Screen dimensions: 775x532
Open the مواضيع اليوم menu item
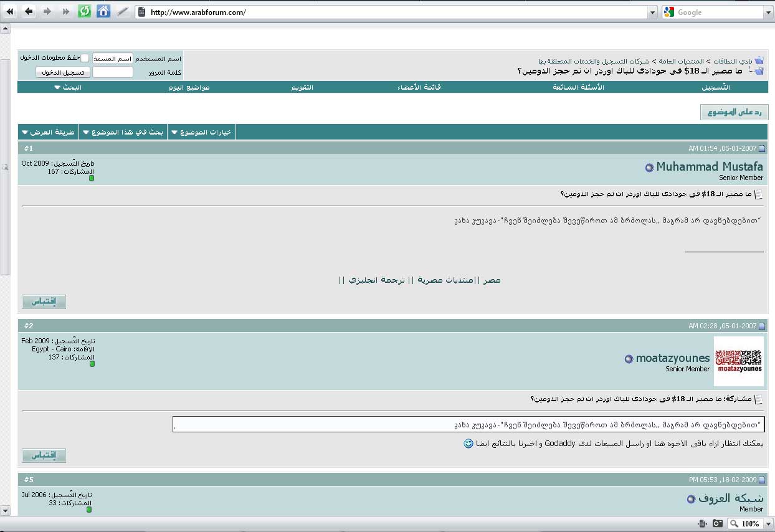(x=189, y=87)
